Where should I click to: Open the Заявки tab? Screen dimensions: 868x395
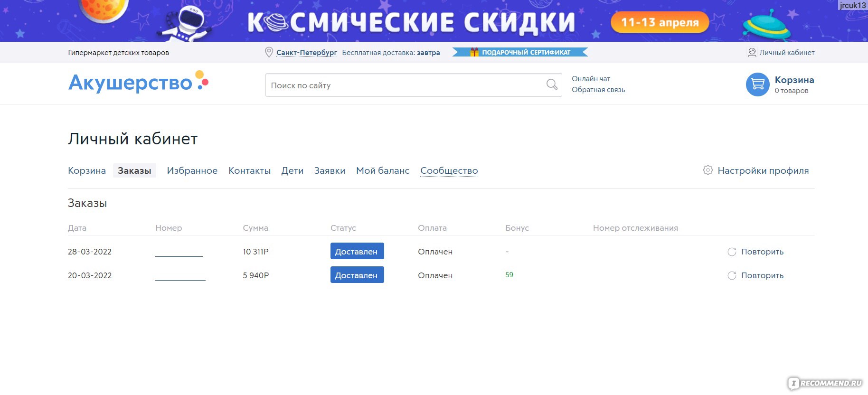[330, 170]
